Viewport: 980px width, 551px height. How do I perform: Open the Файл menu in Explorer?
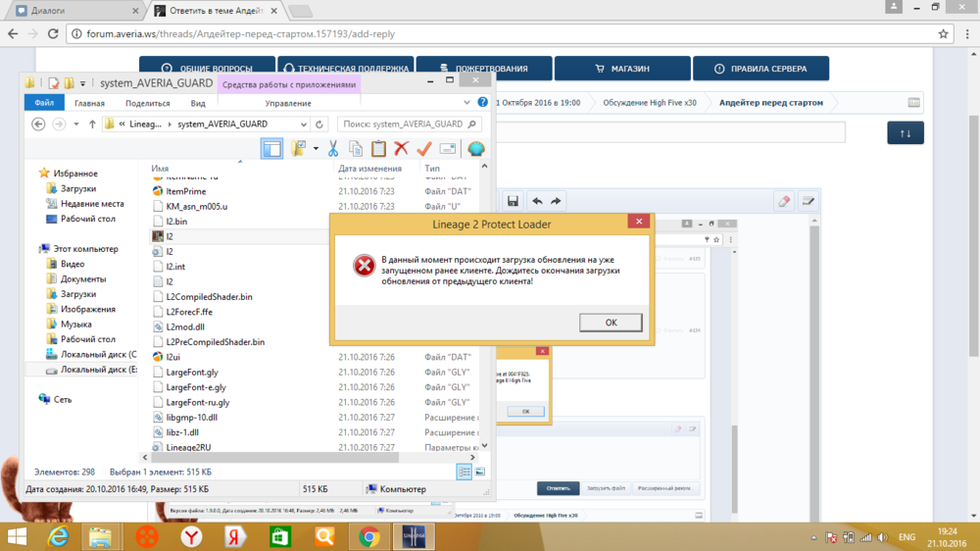(43, 103)
